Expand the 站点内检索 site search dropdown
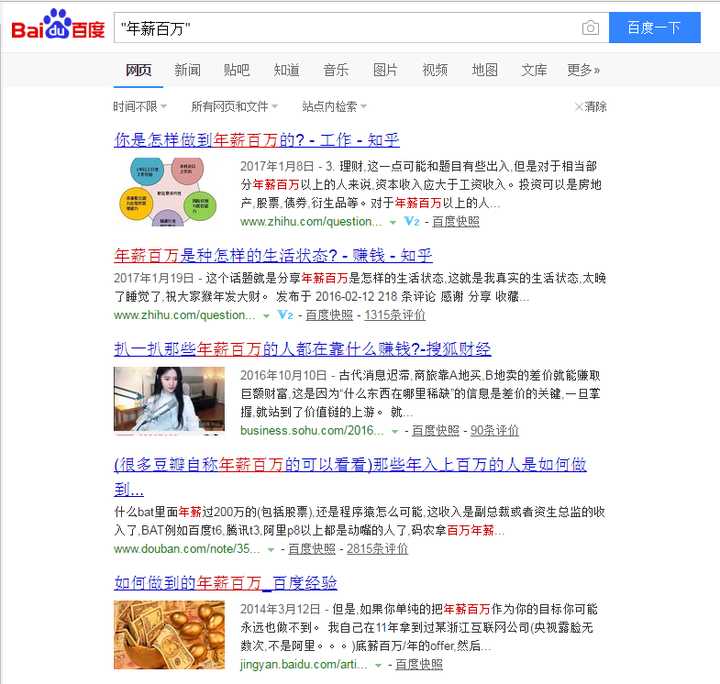The image size is (720, 684). [x=334, y=107]
